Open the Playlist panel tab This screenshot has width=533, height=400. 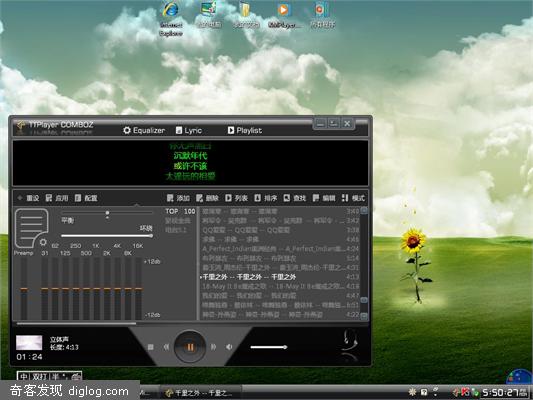pyautogui.click(x=245, y=131)
